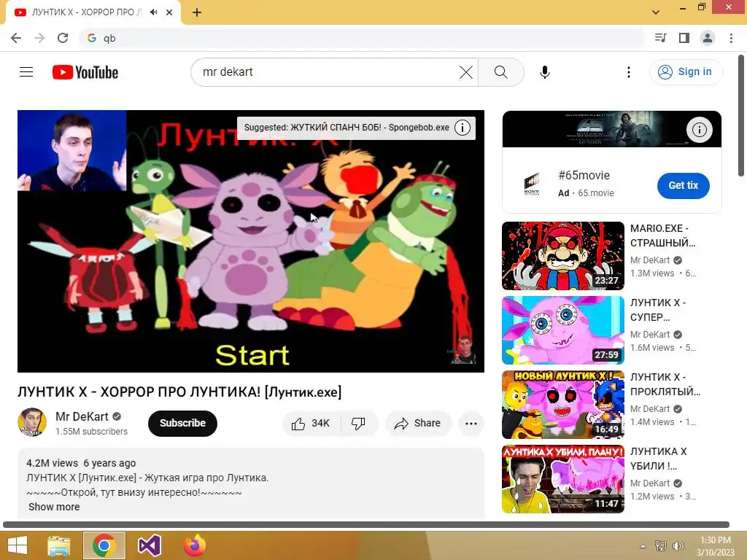Go forward in Chrome

[x=39, y=38]
